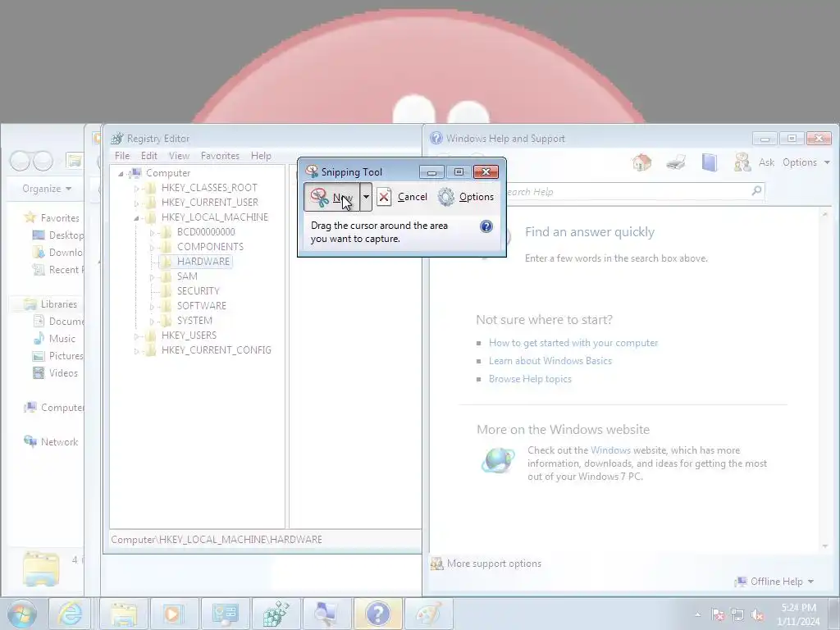840x630 pixels.
Task: Open the Edit menu in Registry Editor
Action: [x=149, y=156]
